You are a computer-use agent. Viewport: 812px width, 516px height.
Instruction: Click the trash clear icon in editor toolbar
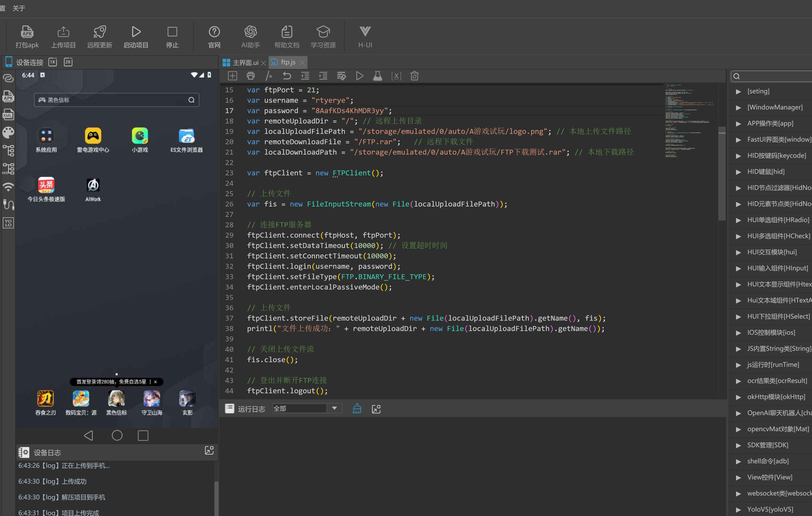tap(415, 76)
